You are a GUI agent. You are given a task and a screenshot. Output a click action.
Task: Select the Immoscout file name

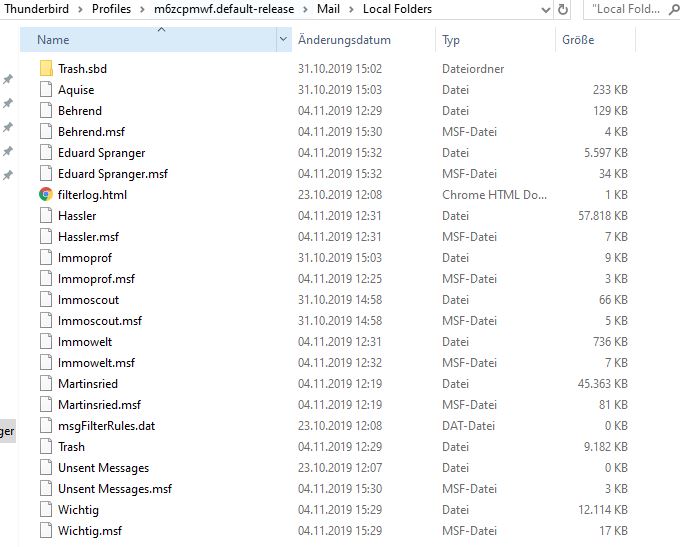88,300
